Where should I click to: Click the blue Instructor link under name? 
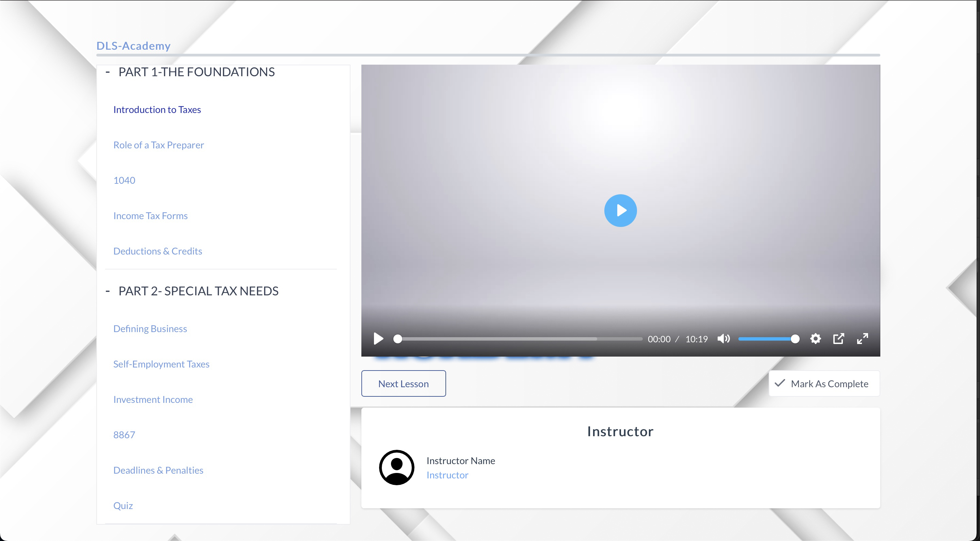pyautogui.click(x=447, y=475)
